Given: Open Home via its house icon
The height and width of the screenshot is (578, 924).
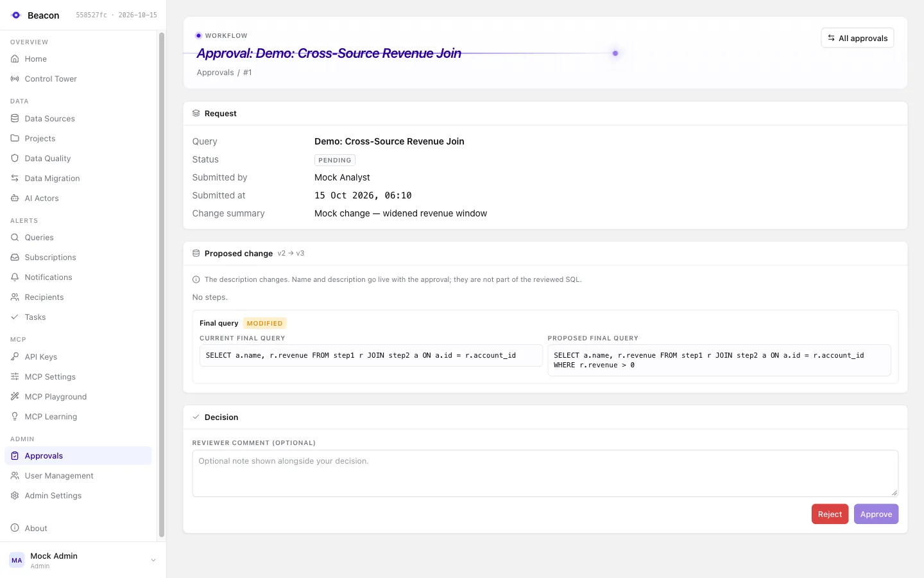Looking at the screenshot, I should [15, 58].
